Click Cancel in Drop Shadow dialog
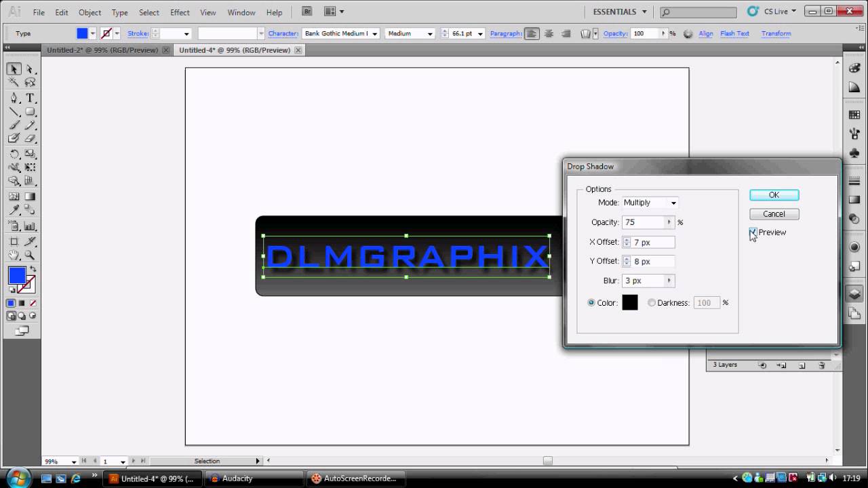The height and width of the screenshot is (488, 868). (x=774, y=214)
